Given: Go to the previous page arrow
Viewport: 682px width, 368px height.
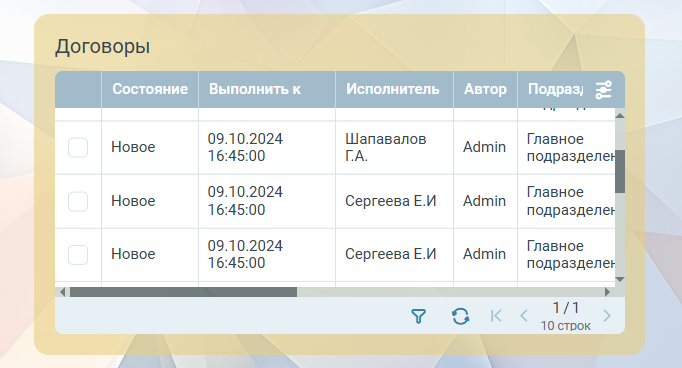Looking at the screenshot, I should tap(524, 316).
